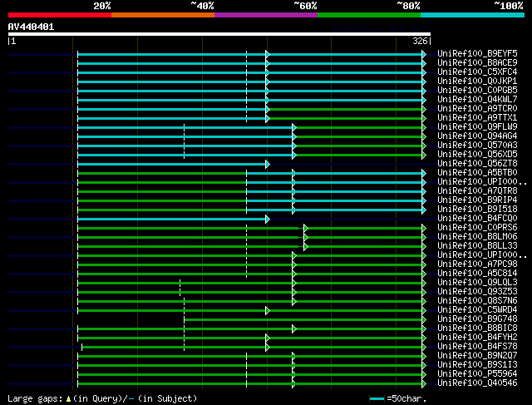Select the query name AV440401
The image size is (532, 405).
click(x=32, y=27)
